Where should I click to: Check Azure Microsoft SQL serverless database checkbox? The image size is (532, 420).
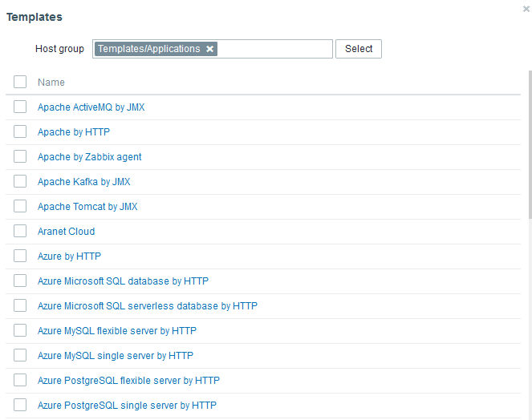[x=20, y=305]
